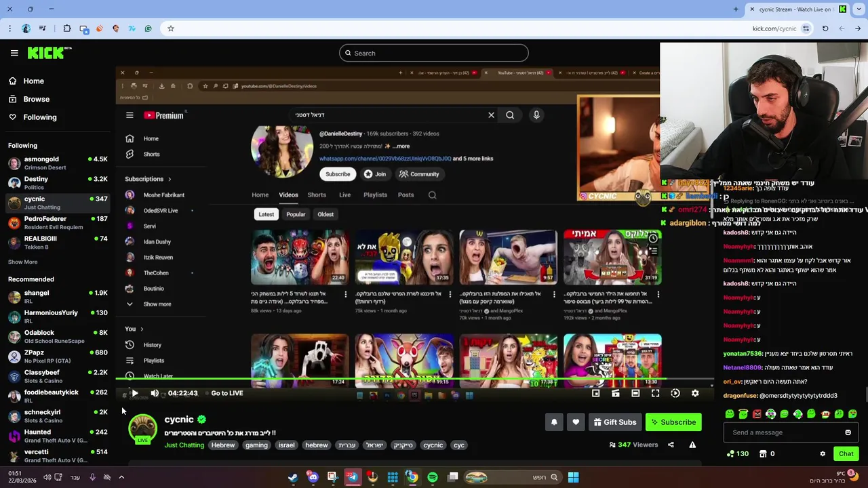Viewport: 868px width, 488px height.
Task: Open the stream player settings gear
Action: [695, 393]
